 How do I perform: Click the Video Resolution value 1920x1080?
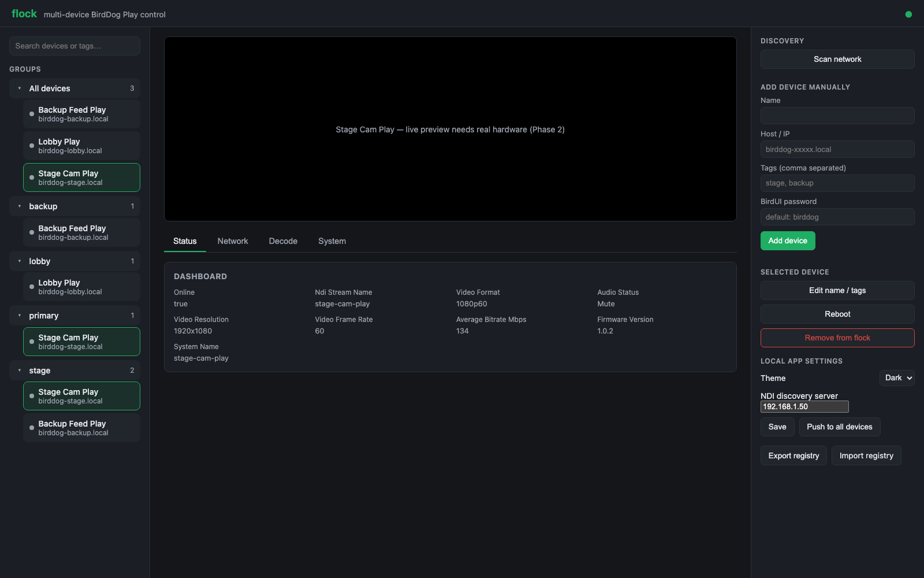click(x=193, y=331)
